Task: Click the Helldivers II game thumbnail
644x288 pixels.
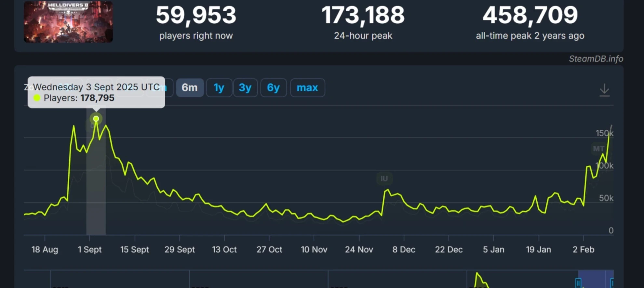Action: pyautogui.click(x=68, y=22)
